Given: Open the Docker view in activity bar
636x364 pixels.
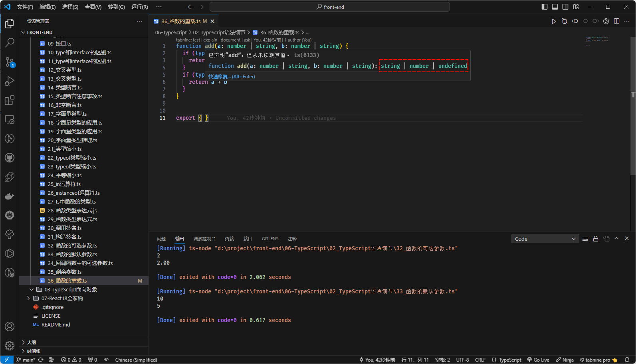Looking at the screenshot, I should point(10,196).
